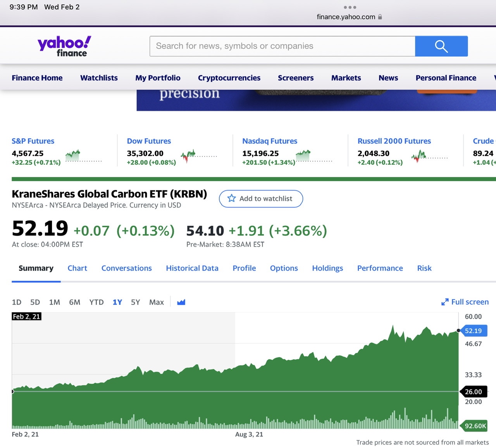Viewport: 496px width, 448px height.
Task: Click the star icon in Add to watchlist
Action: [232, 198]
